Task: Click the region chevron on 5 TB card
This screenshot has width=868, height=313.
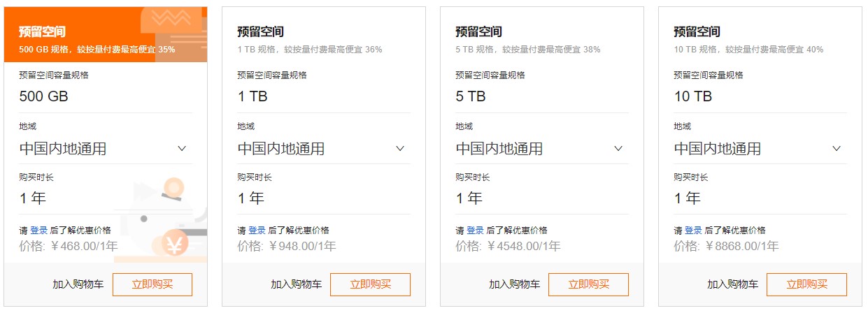Action: coord(618,148)
